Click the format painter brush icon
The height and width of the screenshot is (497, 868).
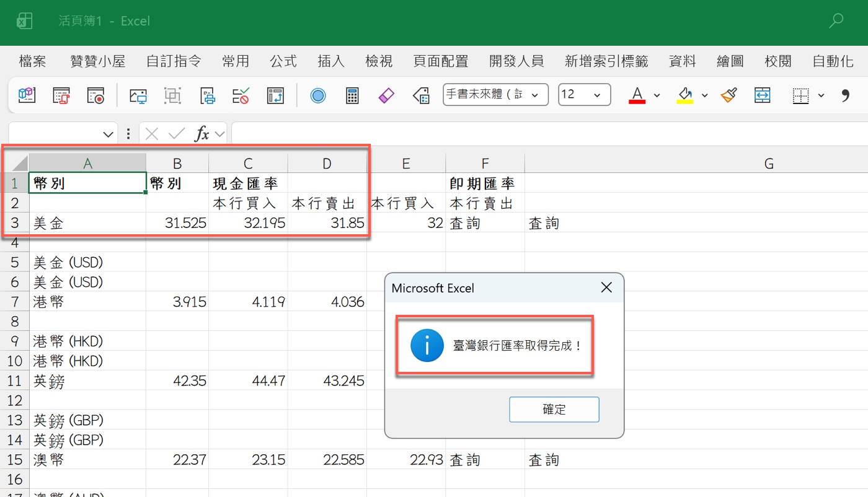[x=728, y=95]
